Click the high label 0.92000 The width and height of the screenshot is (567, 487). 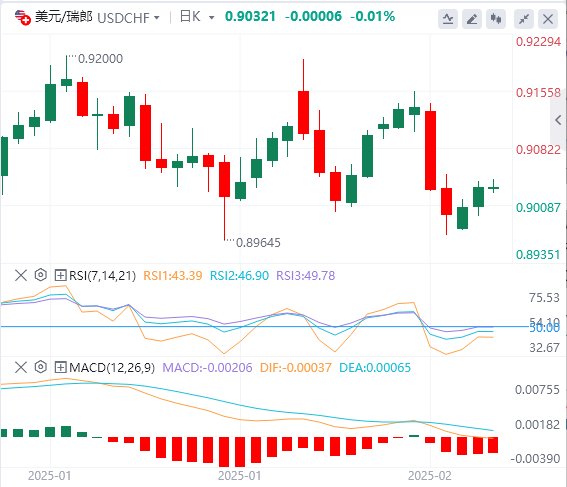click(x=101, y=59)
